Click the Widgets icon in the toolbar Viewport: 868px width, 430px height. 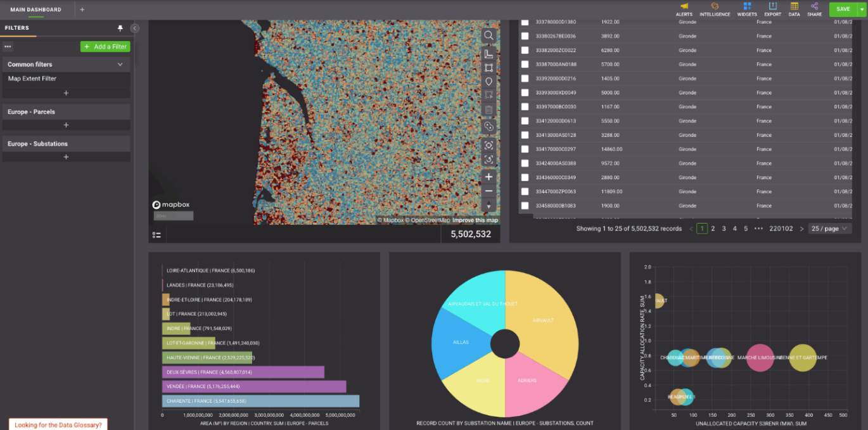(747, 9)
